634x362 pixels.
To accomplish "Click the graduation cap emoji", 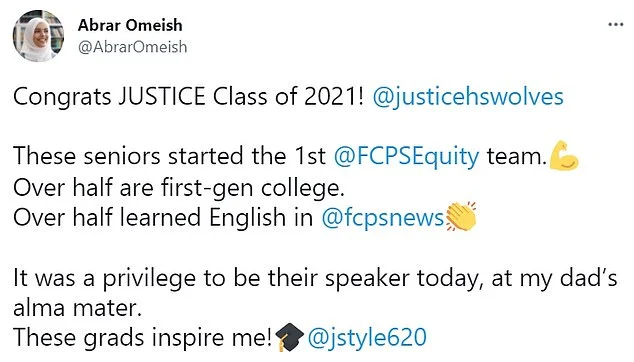I will pos(290,337).
